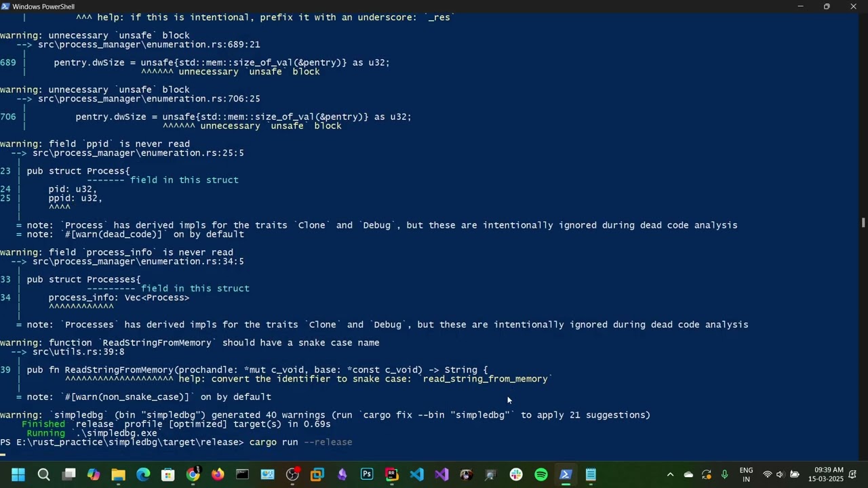Open Task View from taskbar

[68, 474]
